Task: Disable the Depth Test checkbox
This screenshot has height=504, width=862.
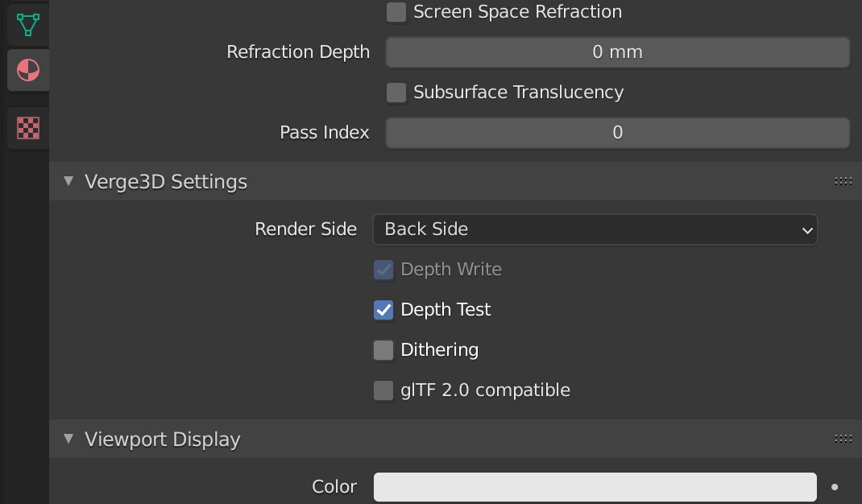Action: pyautogui.click(x=383, y=310)
